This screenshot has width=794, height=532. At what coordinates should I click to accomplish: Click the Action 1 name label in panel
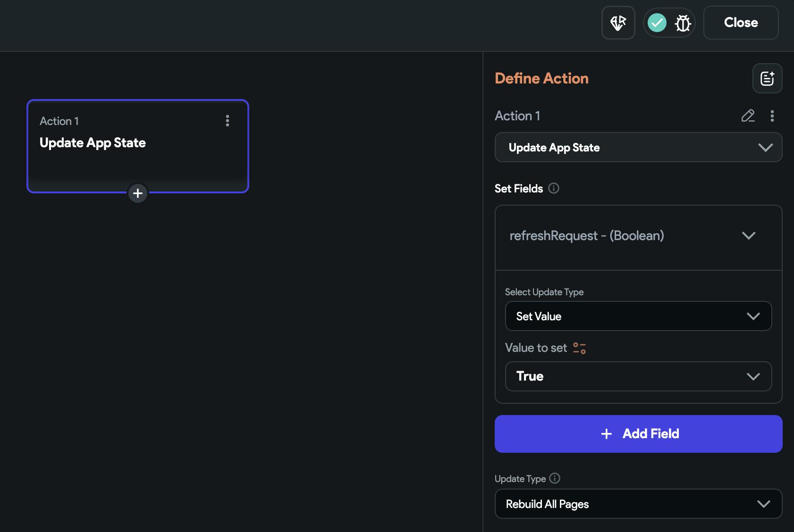click(x=517, y=116)
